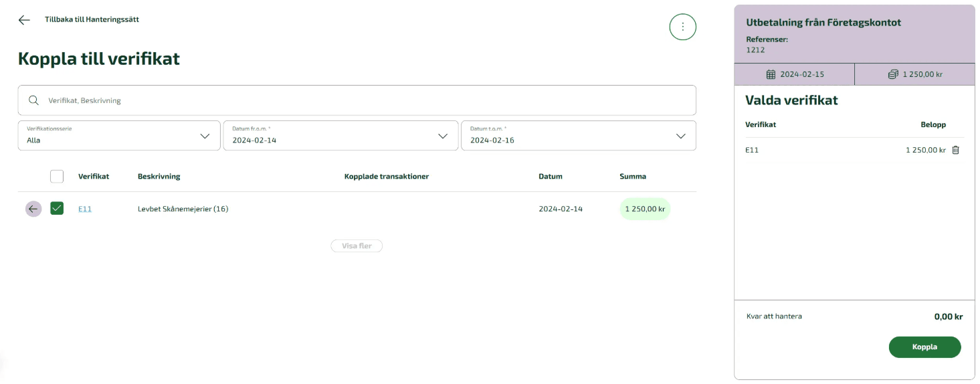Click the back arrow to Hanteringssätt
This screenshot has width=980, height=384.
tap(24, 20)
